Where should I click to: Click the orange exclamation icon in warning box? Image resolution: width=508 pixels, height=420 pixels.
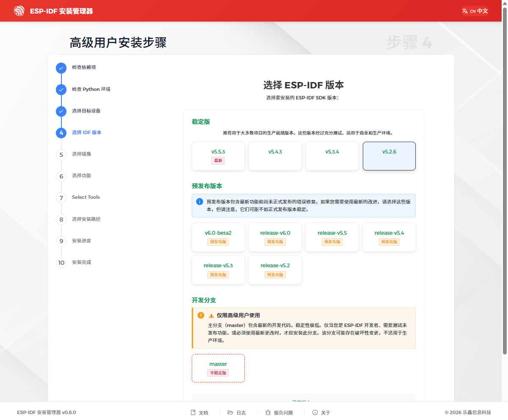pyautogui.click(x=201, y=315)
